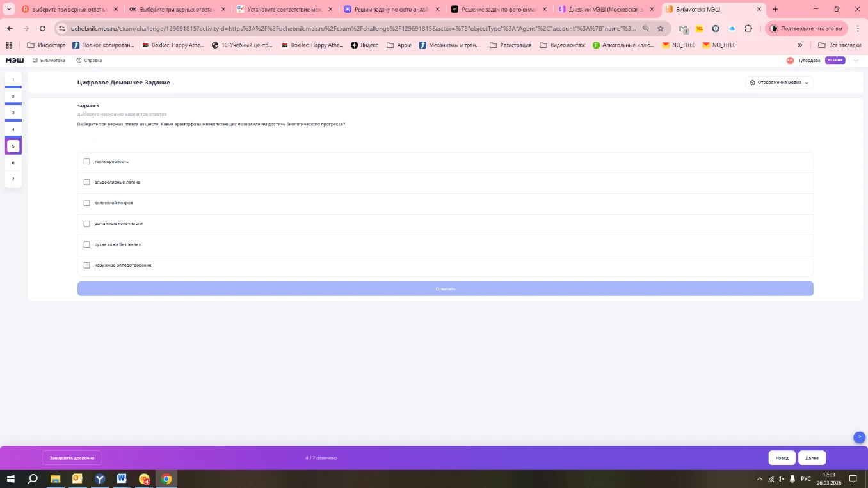Bookmark this page with the star icon
868x488 pixels.
(x=661, y=29)
